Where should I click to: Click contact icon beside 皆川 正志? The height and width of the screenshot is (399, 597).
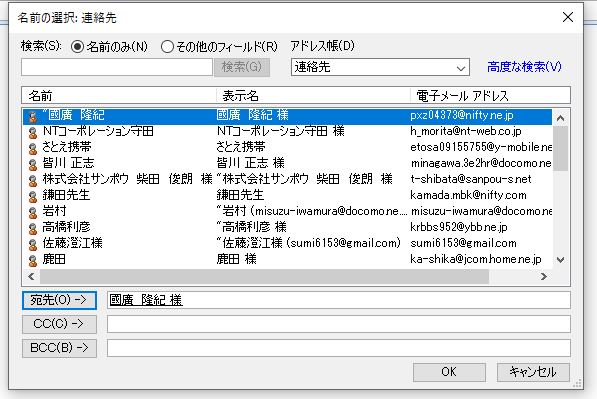[33, 164]
